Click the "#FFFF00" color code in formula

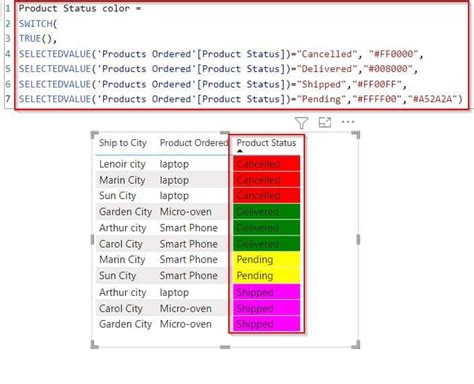point(377,99)
